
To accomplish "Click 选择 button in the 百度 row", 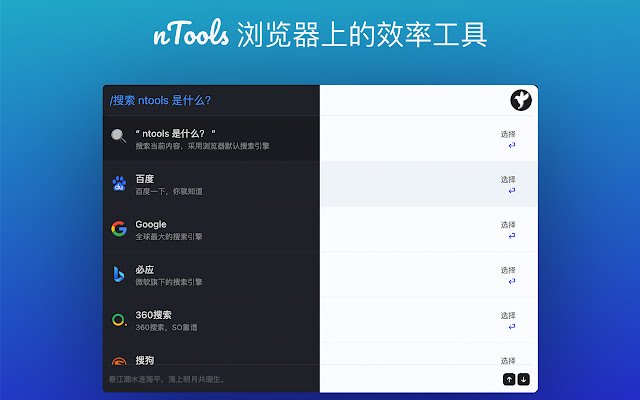I will [x=508, y=179].
